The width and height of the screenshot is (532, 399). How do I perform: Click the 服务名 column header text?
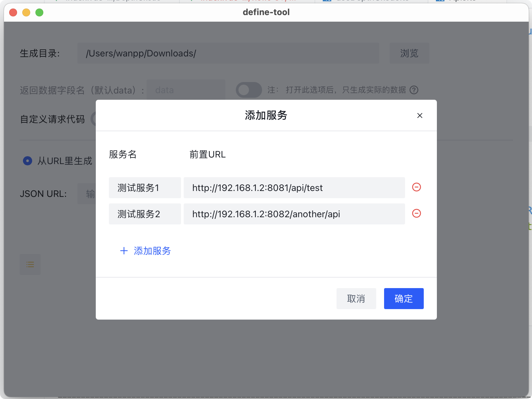click(123, 154)
